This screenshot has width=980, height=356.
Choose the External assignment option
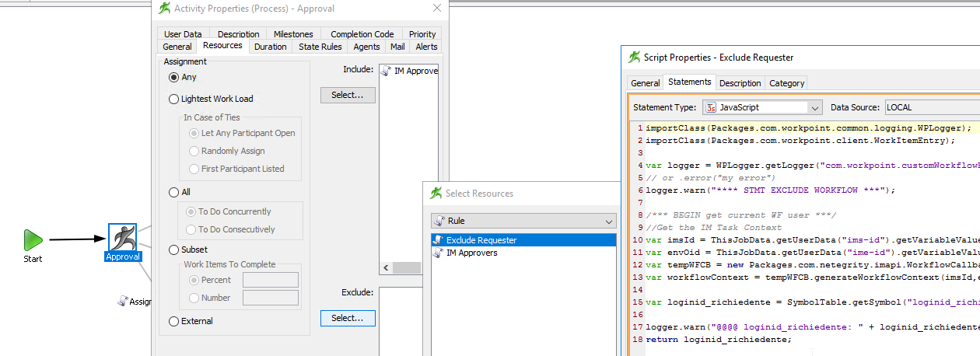click(x=174, y=321)
